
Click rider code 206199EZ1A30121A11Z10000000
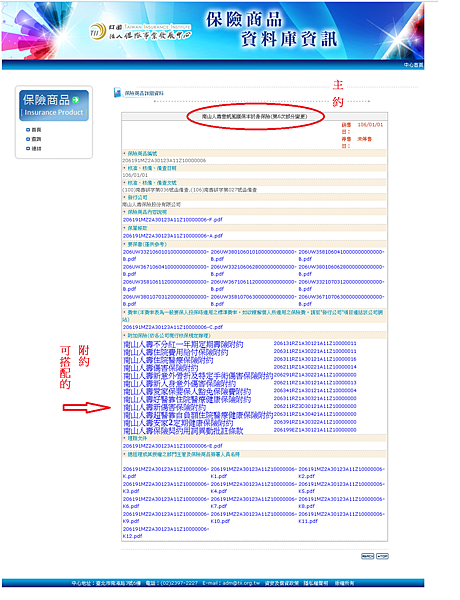pyautogui.click(x=315, y=430)
